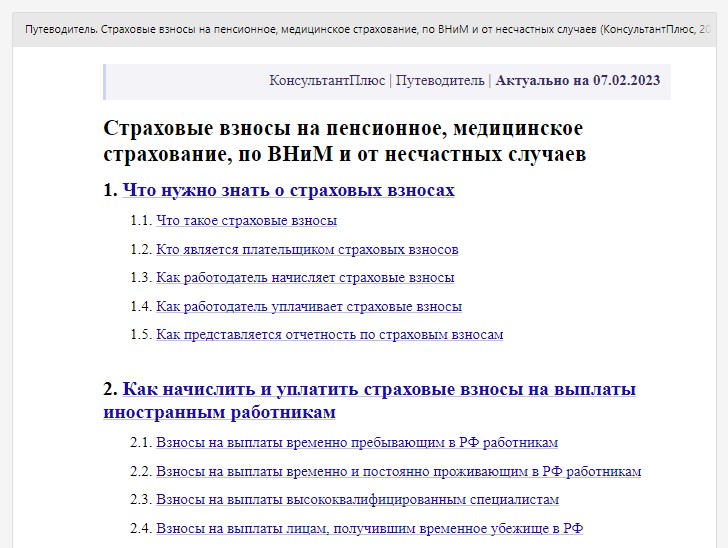Open link 2.2 on временно и постоянно проживающим работникам
728x548 pixels.
click(398, 471)
